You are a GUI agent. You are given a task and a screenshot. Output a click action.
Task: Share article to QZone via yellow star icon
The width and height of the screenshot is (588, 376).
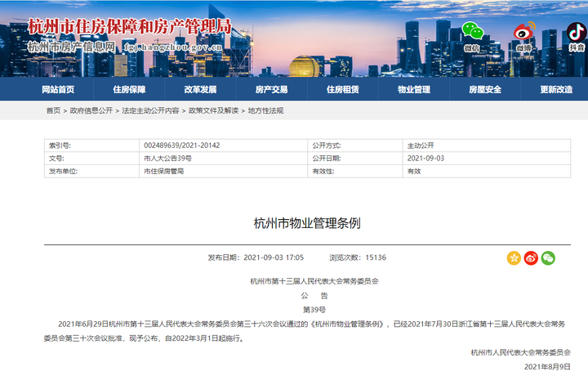pyautogui.click(x=514, y=257)
